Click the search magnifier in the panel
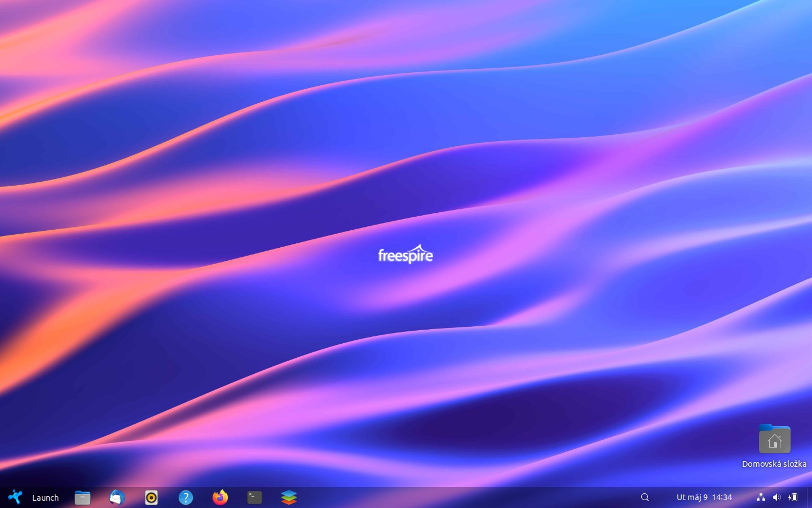Image resolution: width=812 pixels, height=508 pixels. click(645, 497)
